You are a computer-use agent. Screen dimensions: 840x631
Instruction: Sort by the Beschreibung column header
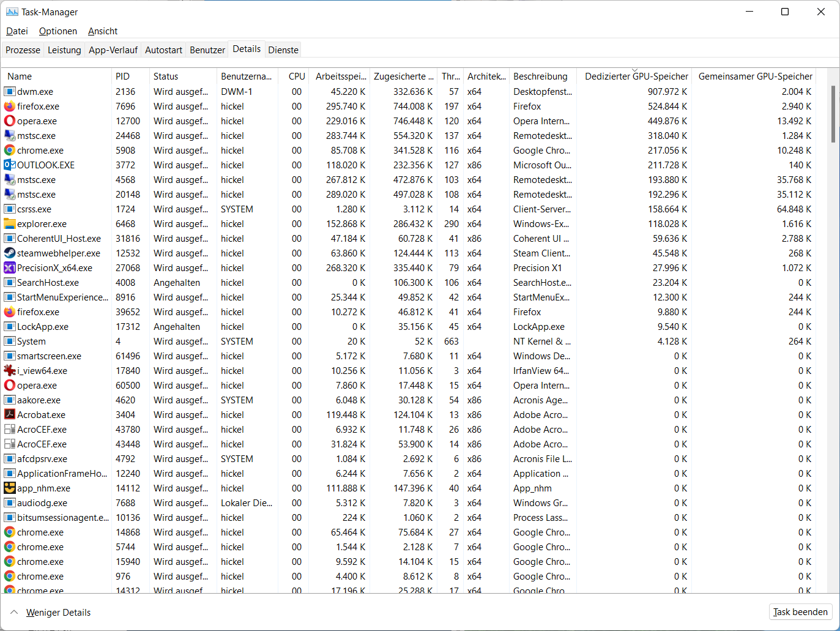[x=543, y=77]
